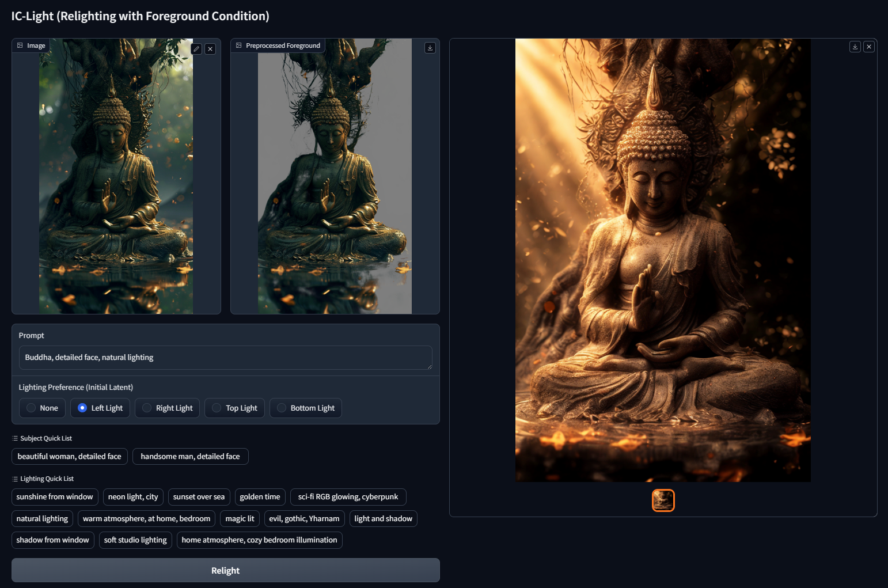This screenshot has height=588, width=888.
Task: Apply the "soft studio lighting" preset
Action: (135, 540)
